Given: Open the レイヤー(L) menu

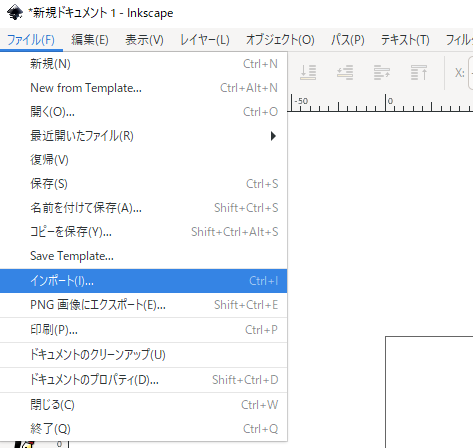Looking at the screenshot, I should click(205, 40).
